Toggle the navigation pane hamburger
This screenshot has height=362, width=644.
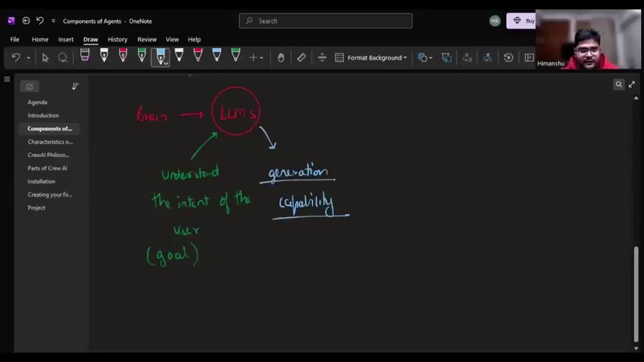(7, 79)
